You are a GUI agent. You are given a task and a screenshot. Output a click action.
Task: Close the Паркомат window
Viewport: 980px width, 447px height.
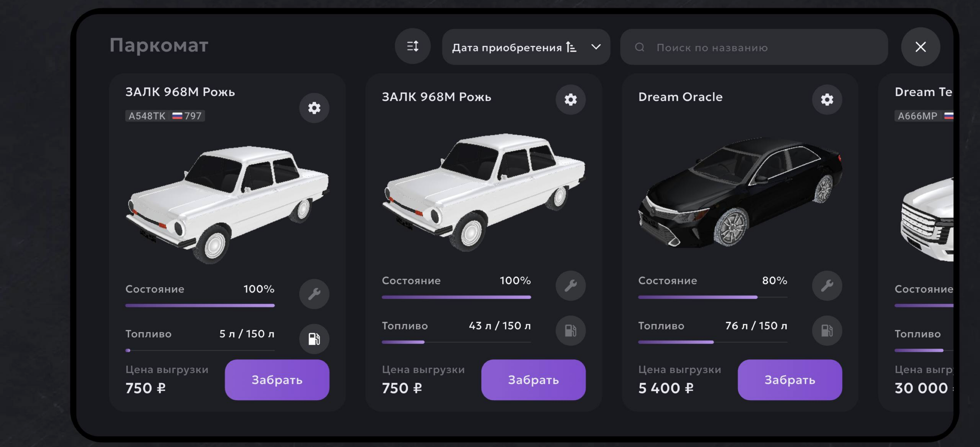[920, 47]
